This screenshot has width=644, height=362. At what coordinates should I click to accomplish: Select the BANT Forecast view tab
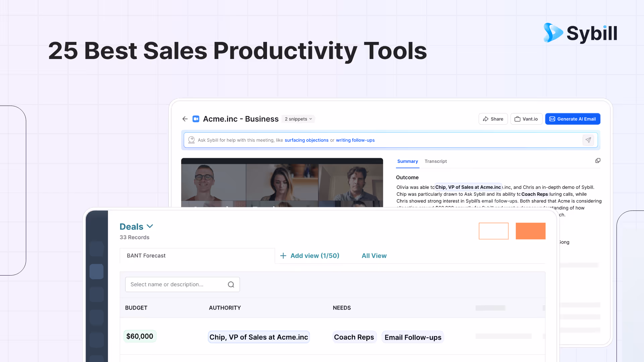[x=197, y=256]
